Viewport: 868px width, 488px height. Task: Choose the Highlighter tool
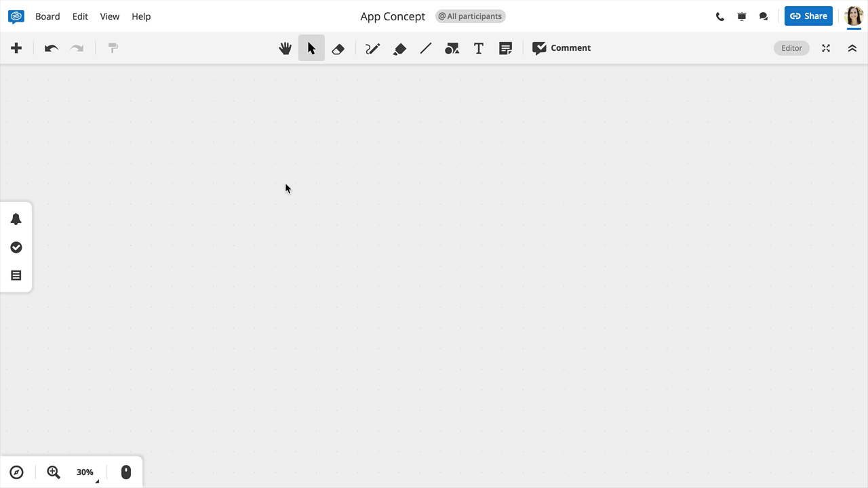(399, 48)
